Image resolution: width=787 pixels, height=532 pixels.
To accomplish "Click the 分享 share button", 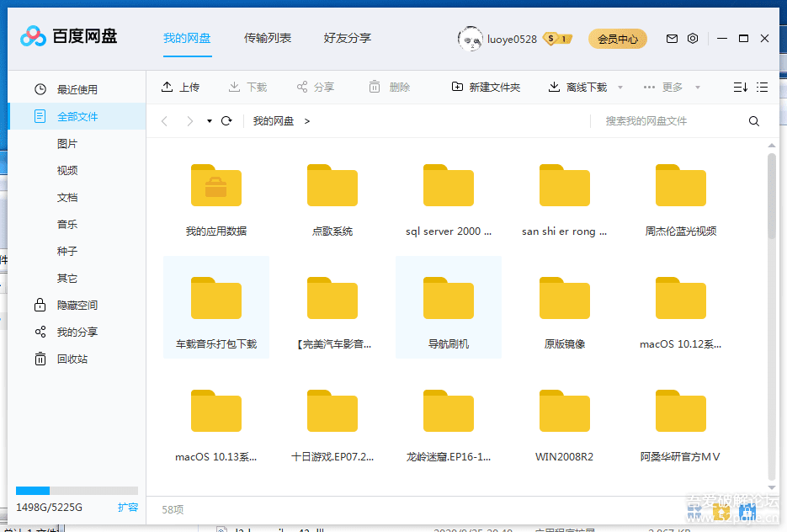I will (x=315, y=87).
